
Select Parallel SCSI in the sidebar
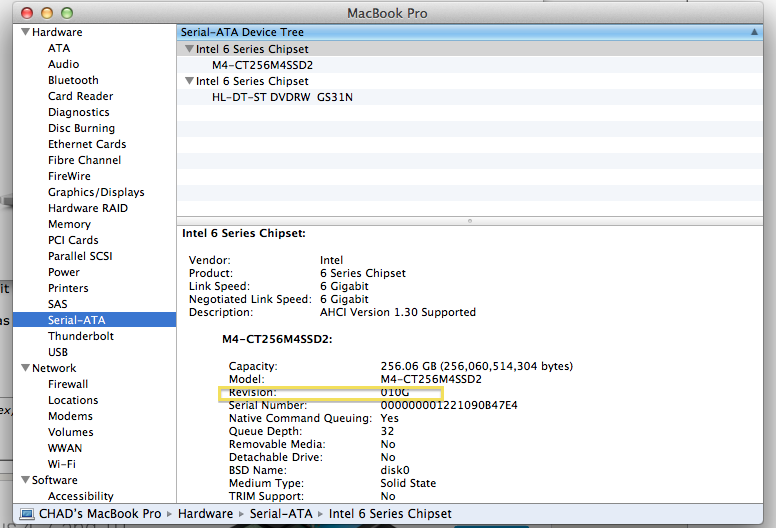coord(80,256)
